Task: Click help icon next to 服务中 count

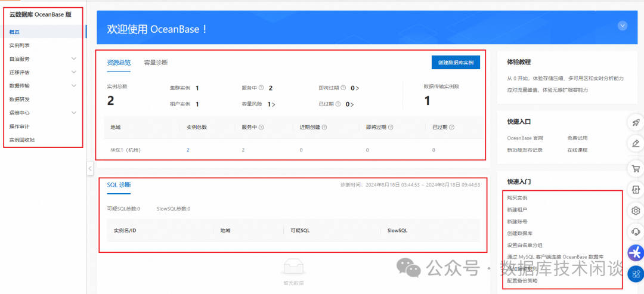Action: pyautogui.click(x=261, y=88)
